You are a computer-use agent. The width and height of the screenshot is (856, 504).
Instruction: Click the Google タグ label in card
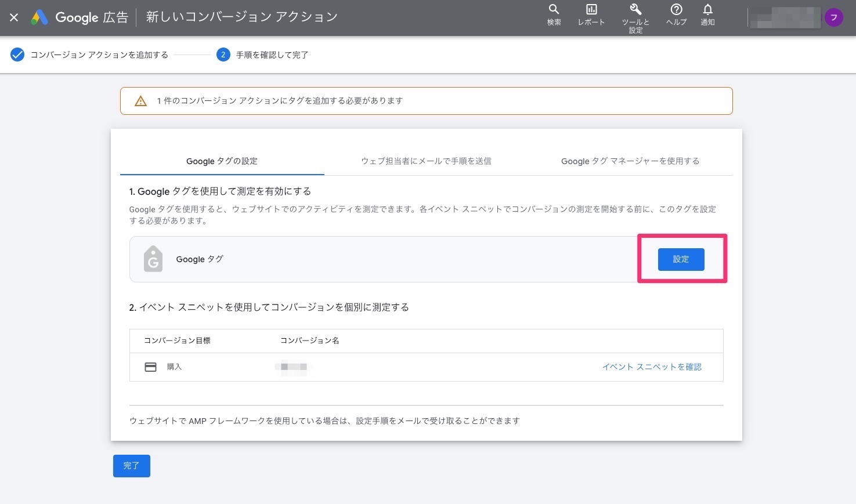point(200,259)
